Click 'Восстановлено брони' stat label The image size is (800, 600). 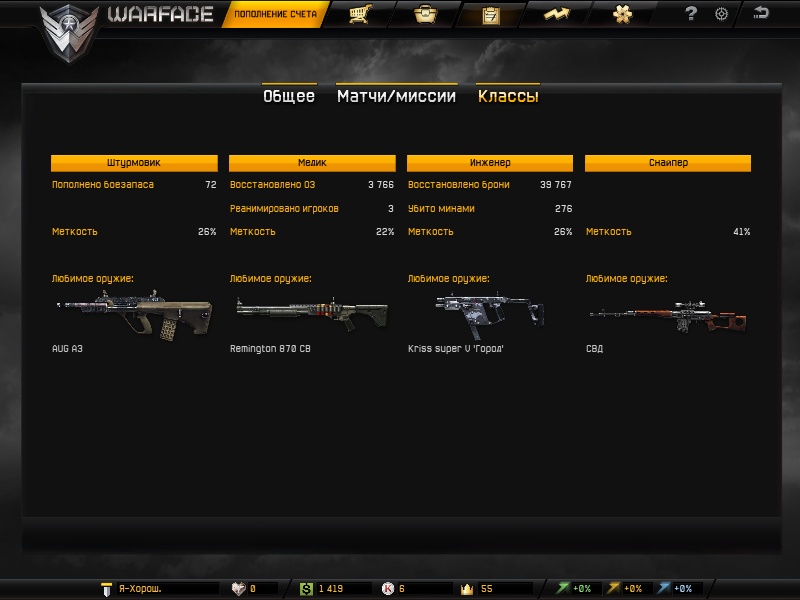(x=459, y=185)
